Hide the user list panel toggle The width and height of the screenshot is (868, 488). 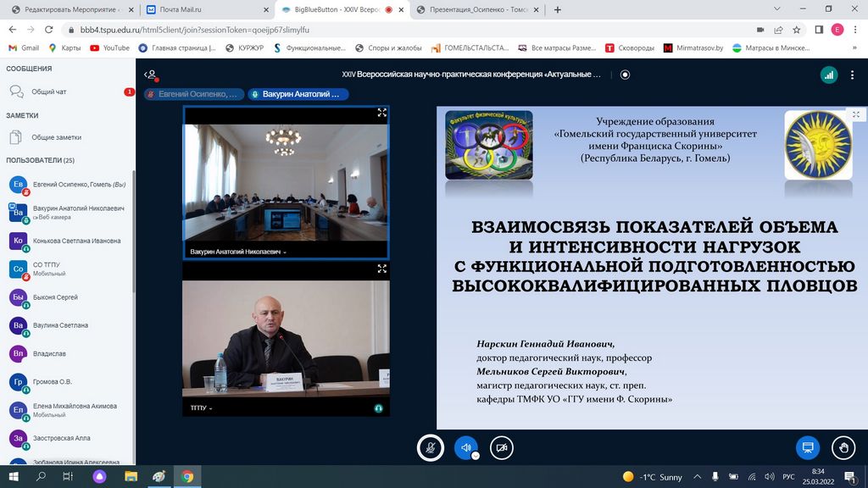tap(150, 75)
